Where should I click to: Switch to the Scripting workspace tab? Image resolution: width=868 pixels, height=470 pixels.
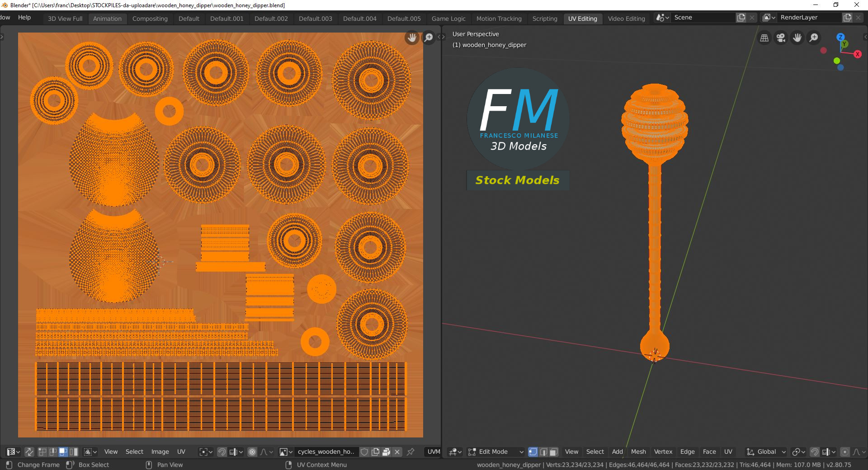[545, 19]
